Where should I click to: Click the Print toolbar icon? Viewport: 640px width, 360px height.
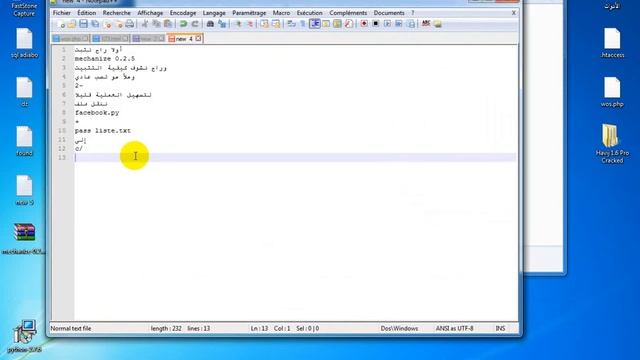pyautogui.click(x=130, y=24)
